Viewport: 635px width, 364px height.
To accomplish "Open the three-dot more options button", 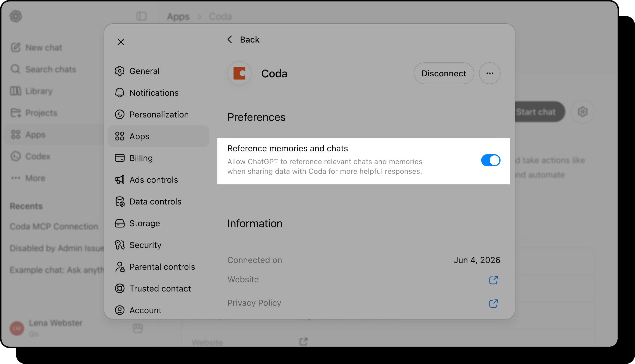I will 489,73.
